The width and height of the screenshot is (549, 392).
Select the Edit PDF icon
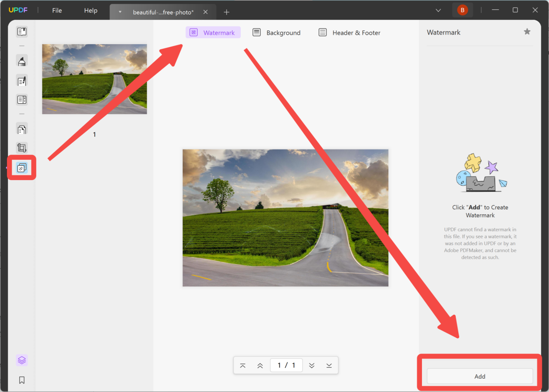(x=22, y=81)
